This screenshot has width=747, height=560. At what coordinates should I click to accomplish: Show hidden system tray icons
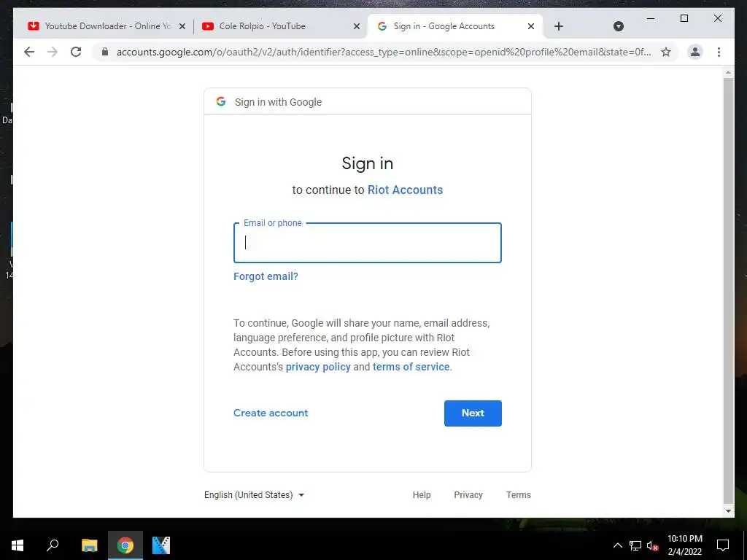click(617, 545)
